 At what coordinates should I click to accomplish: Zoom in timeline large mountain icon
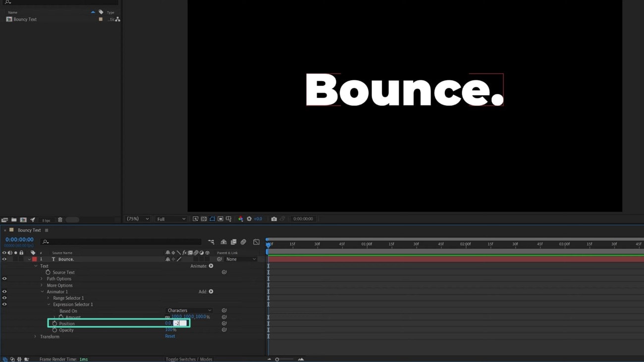pos(301,360)
